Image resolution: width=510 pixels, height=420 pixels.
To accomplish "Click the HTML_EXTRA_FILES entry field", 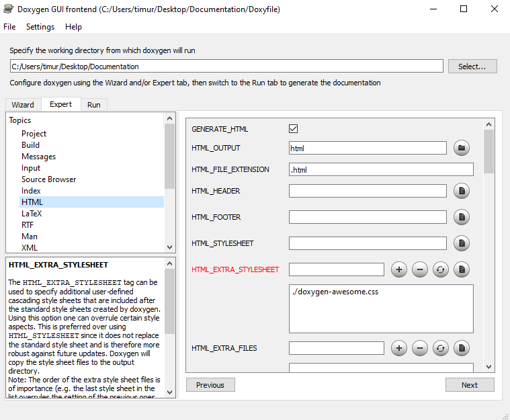I will 337,348.
